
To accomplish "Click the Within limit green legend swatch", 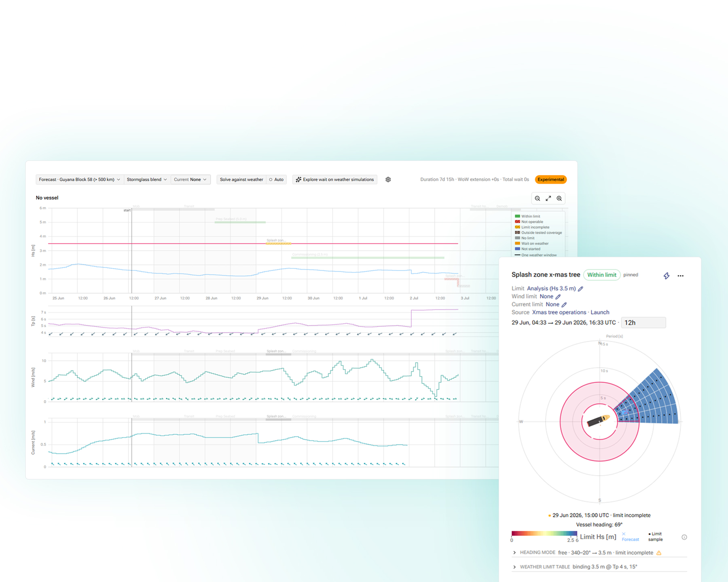I will point(517,216).
